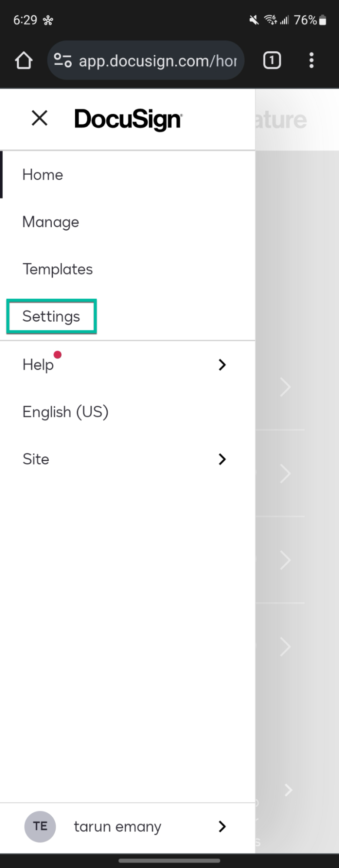Click the site information icon in address bar
This screenshot has width=339, height=868.
[62, 60]
